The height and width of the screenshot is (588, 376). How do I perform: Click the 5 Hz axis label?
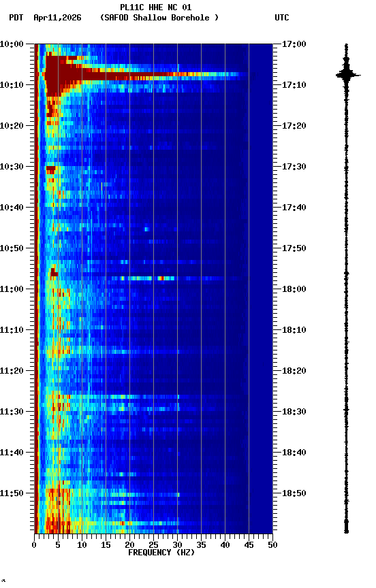pos(58,545)
